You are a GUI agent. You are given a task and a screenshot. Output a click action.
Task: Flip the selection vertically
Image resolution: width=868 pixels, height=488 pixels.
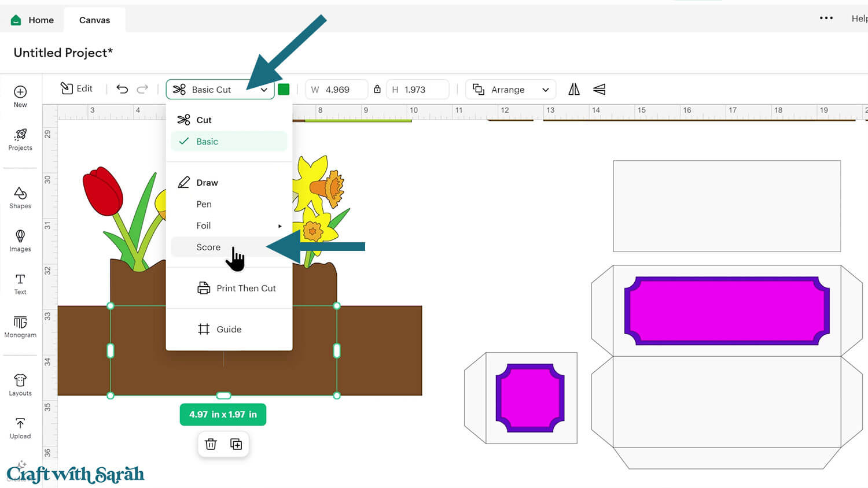[599, 89]
